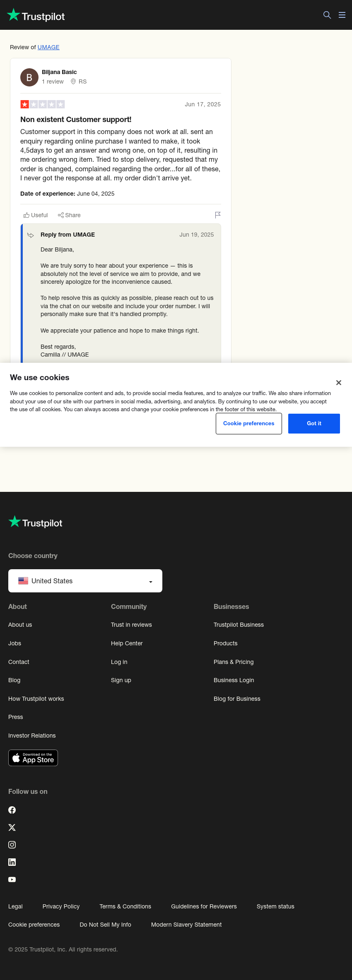Image resolution: width=352 pixels, height=980 pixels.
Task: Open Investor Relations link
Action: [32, 736]
